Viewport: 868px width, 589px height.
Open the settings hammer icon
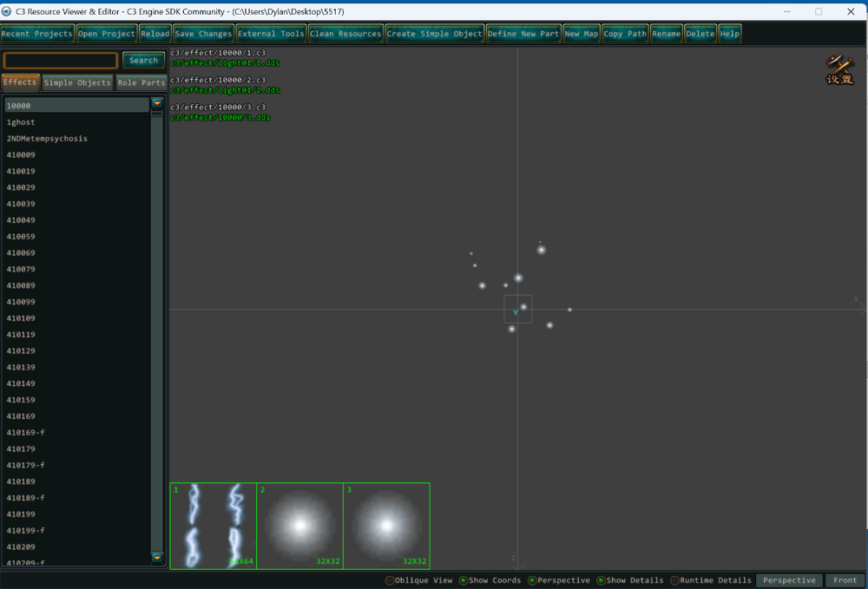[839, 69]
